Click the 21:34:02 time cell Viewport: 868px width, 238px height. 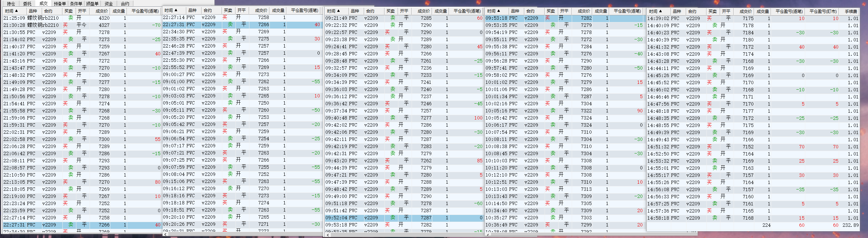pyautogui.click(x=14, y=39)
